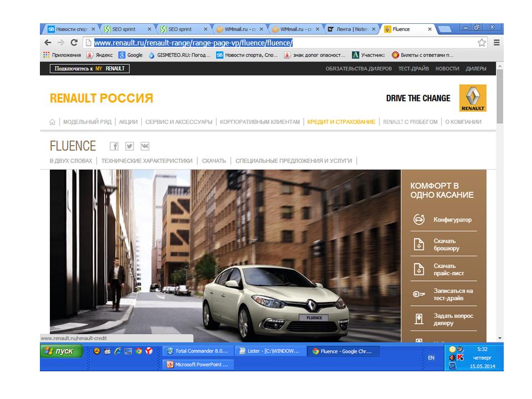Open a new browser tab

445,29
